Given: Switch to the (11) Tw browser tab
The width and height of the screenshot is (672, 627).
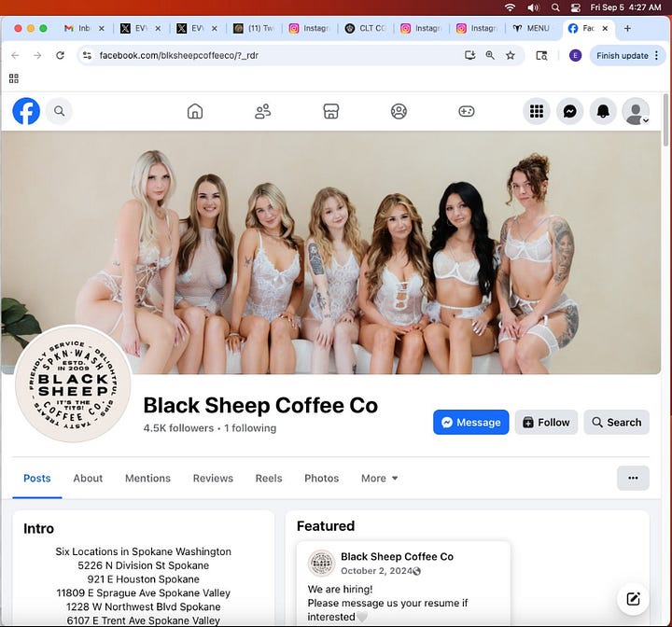Looking at the screenshot, I should 254,28.
